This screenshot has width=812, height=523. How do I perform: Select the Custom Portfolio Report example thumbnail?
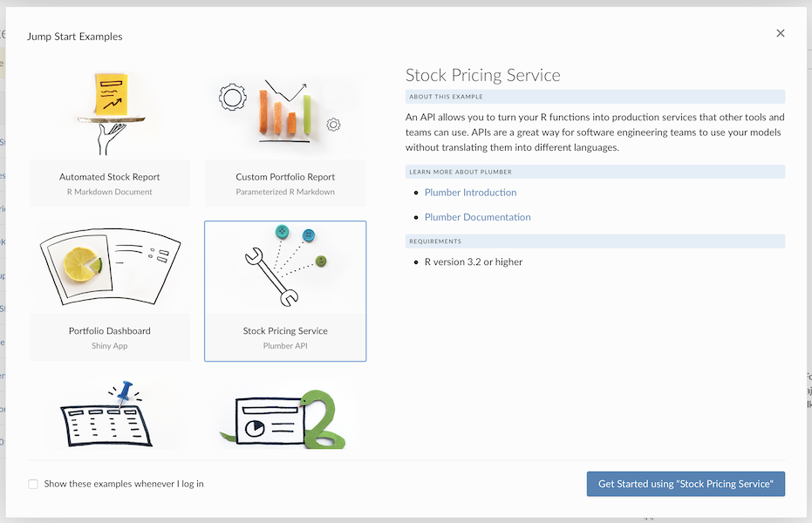pyautogui.click(x=284, y=113)
